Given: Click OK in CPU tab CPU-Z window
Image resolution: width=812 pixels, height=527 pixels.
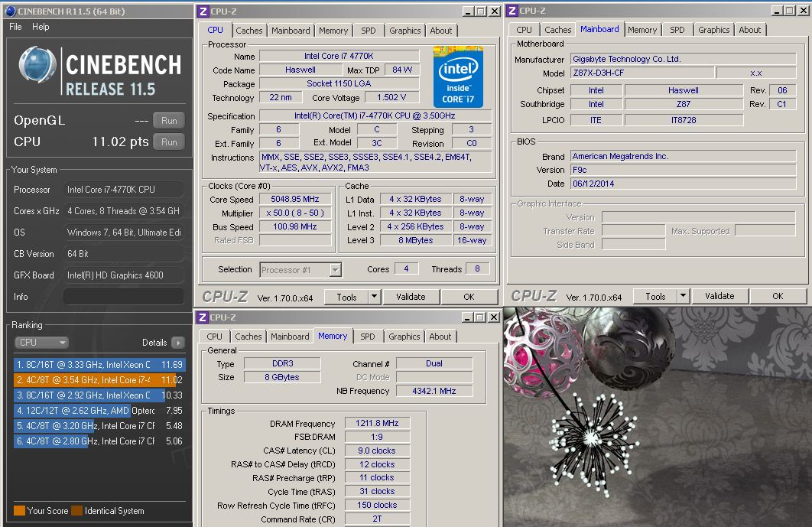Looking at the screenshot, I should 469,297.
